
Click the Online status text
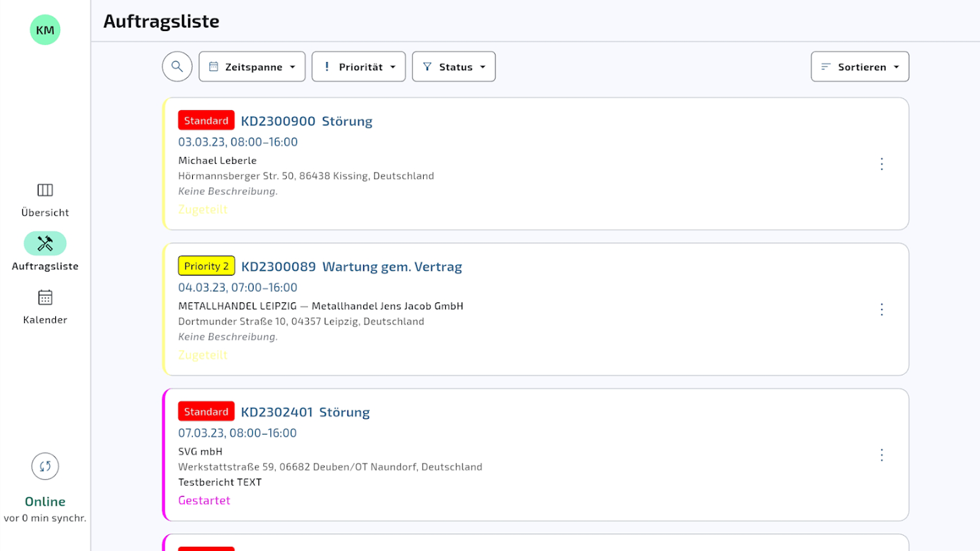[45, 501]
